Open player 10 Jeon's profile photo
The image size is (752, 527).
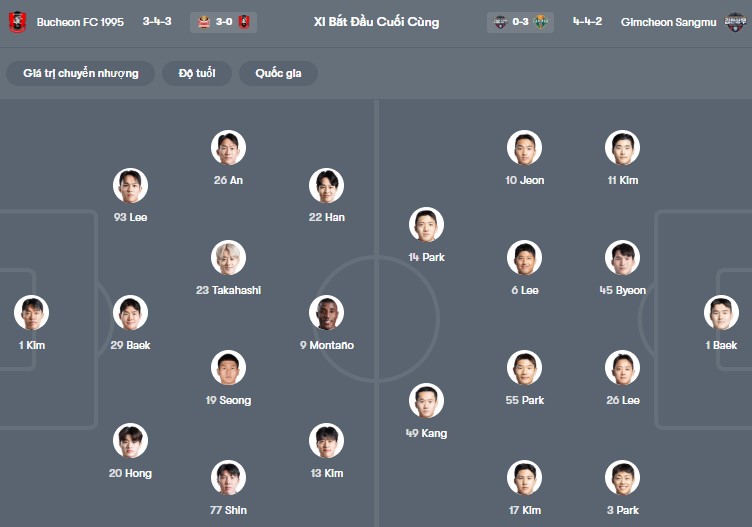tap(524, 147)
